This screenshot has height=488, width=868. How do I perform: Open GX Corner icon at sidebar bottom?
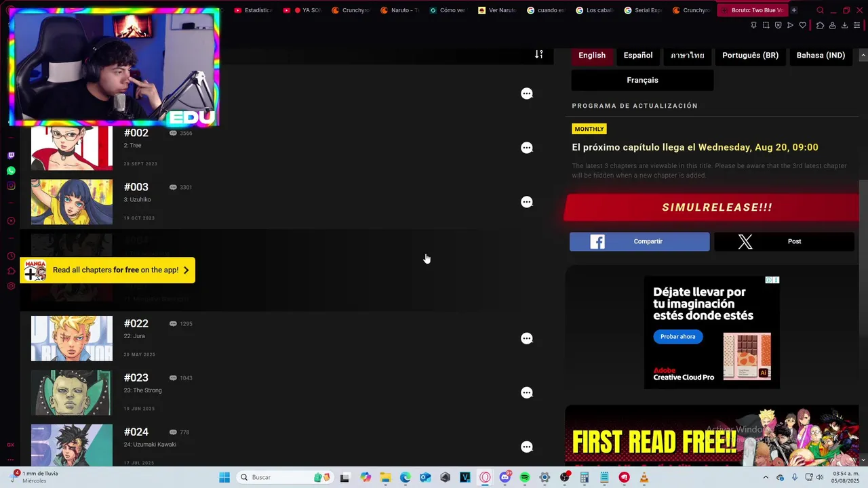coord(10,445)
